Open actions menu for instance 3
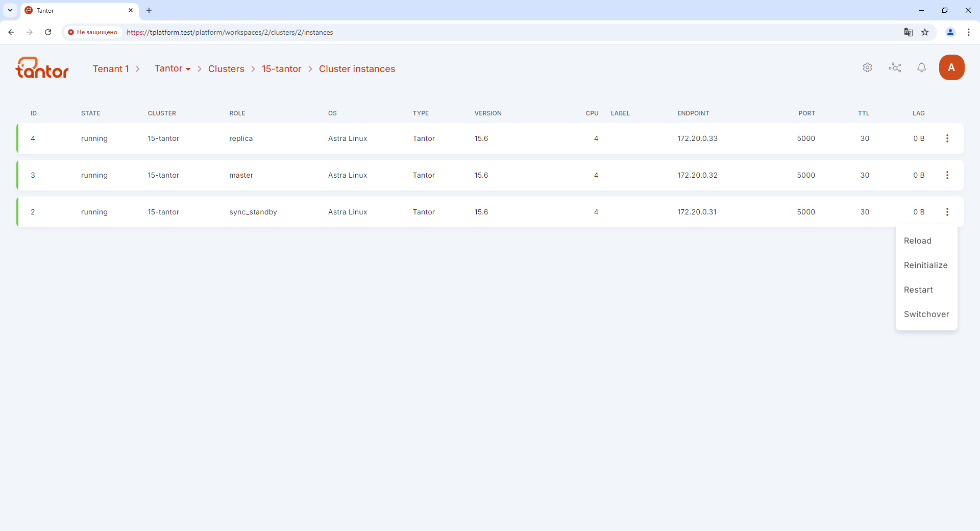 click(947, 175)
